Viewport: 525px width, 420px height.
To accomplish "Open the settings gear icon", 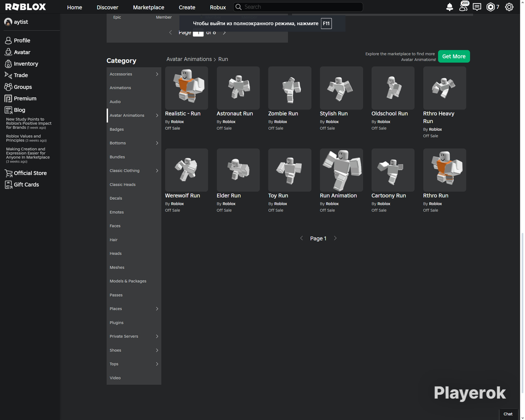I will [x=509, y=7].
